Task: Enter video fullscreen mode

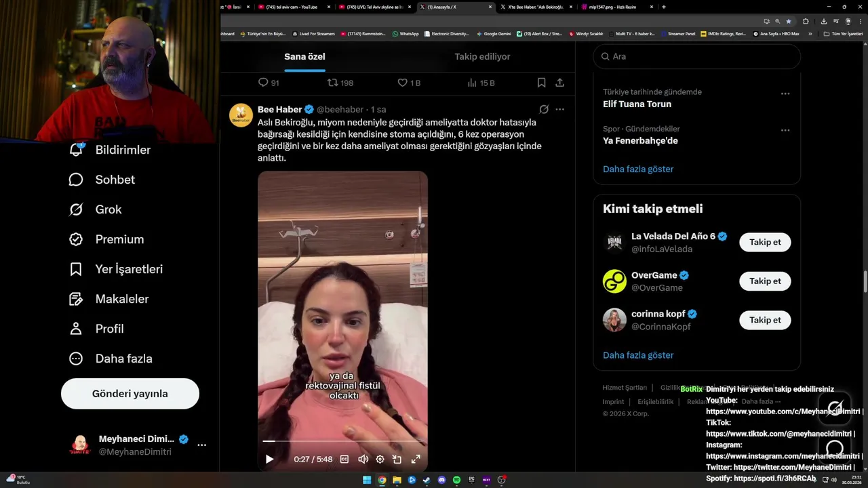Action: click(416, 459)
